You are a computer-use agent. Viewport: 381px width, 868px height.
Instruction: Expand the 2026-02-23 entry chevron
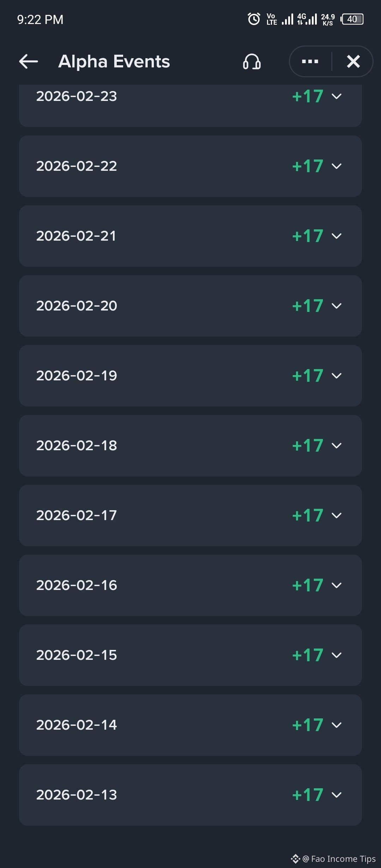(337, 96)
